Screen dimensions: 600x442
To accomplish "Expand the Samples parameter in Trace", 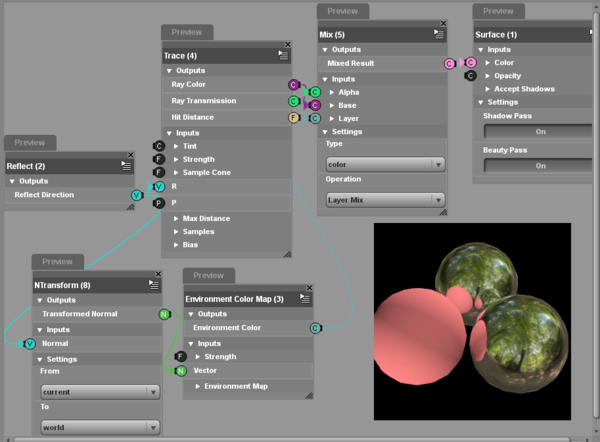I will pos(176,232).
